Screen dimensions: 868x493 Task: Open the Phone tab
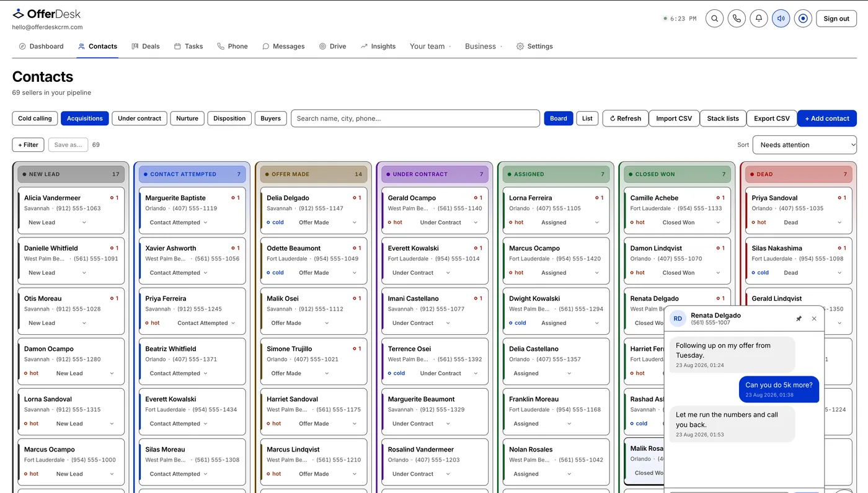click(x=232, y=47)
